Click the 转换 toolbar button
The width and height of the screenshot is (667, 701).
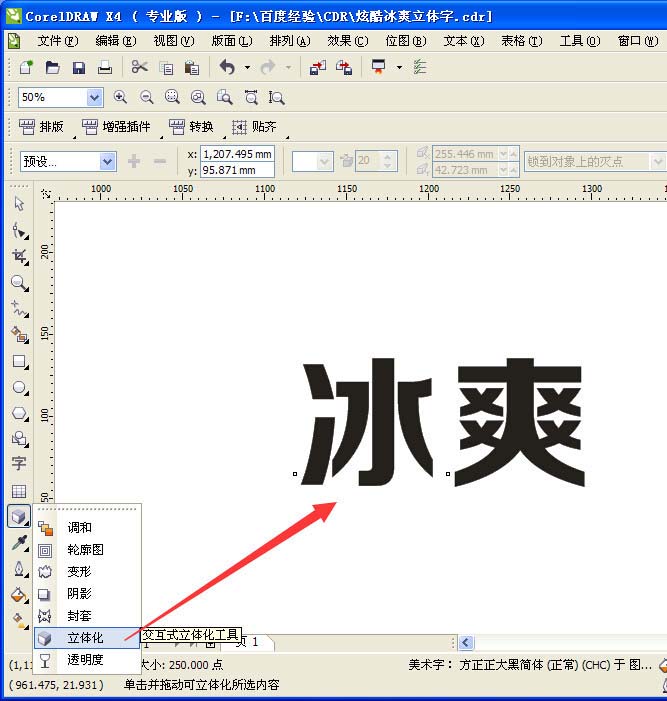(x=191, y=127)
